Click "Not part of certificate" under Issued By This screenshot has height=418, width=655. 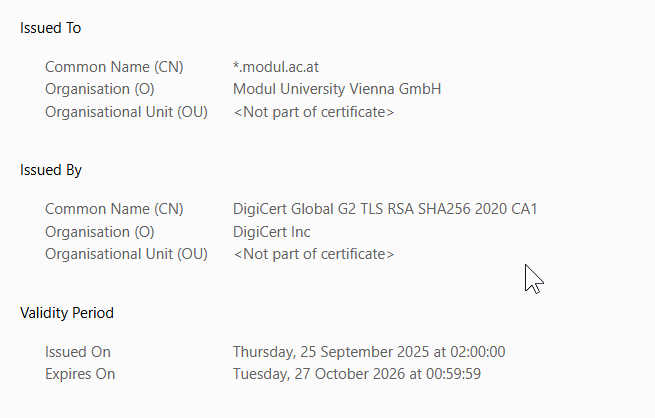(x=313, y=254)
